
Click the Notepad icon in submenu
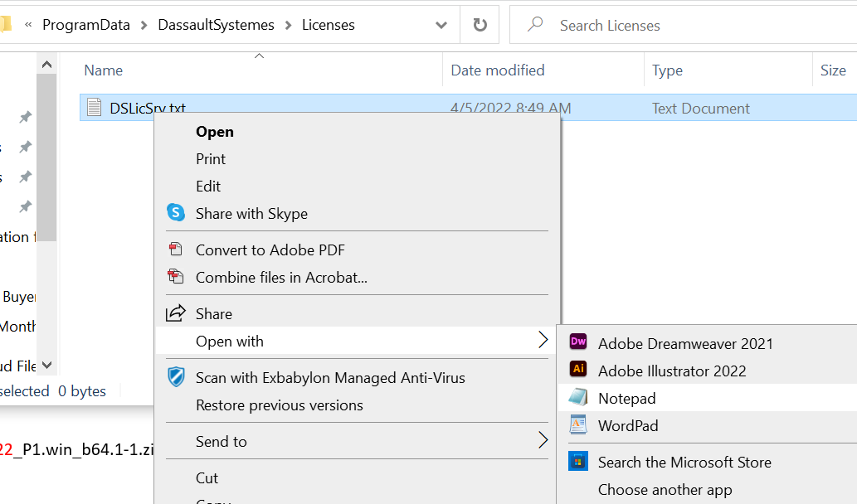[578, 398]
